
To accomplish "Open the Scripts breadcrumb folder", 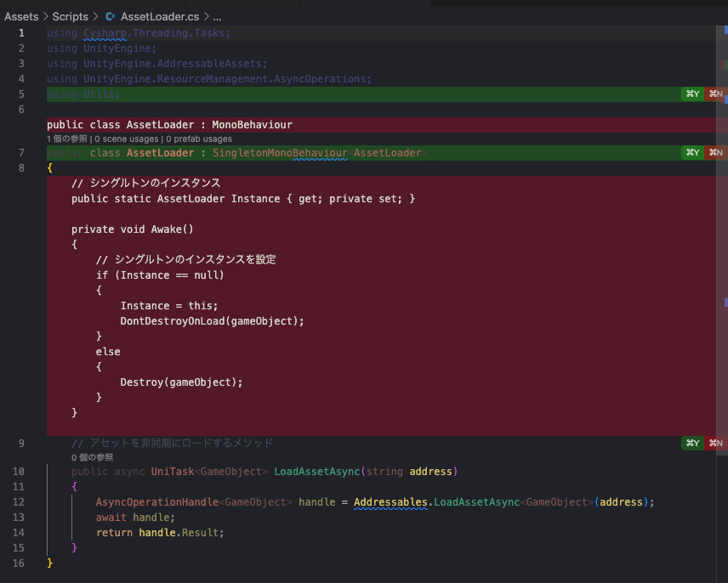I will click(70, 17).
